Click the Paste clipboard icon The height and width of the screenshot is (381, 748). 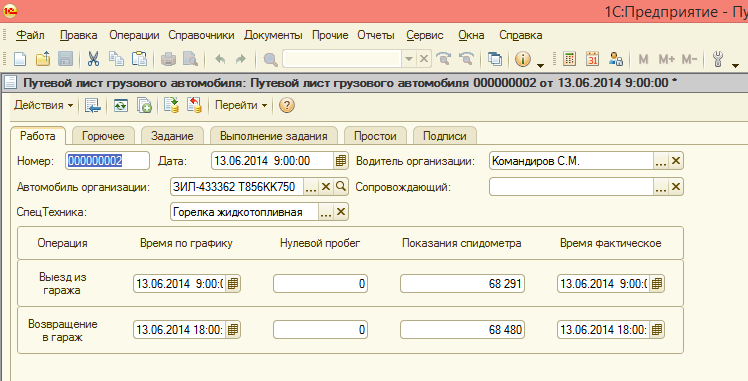click(139, 59)
